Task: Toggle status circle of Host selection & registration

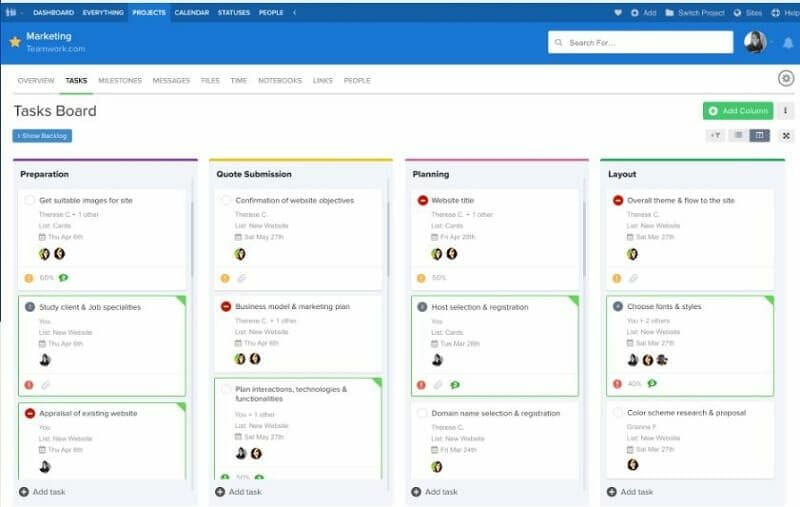Action: 422,307
